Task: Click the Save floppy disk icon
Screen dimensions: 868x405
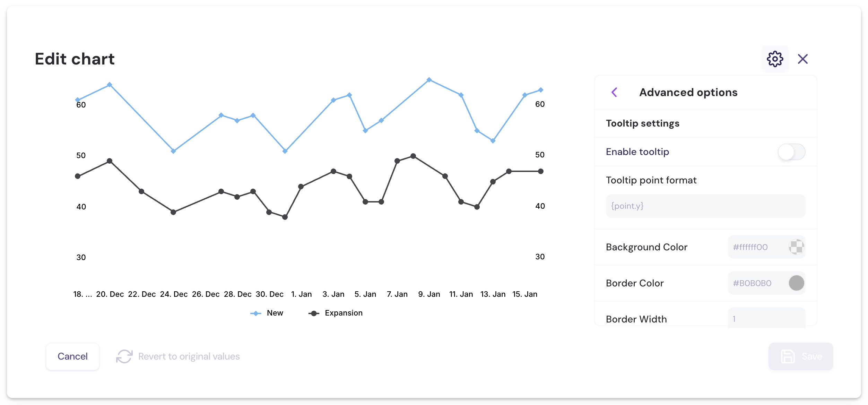Action: pos(788,356)
